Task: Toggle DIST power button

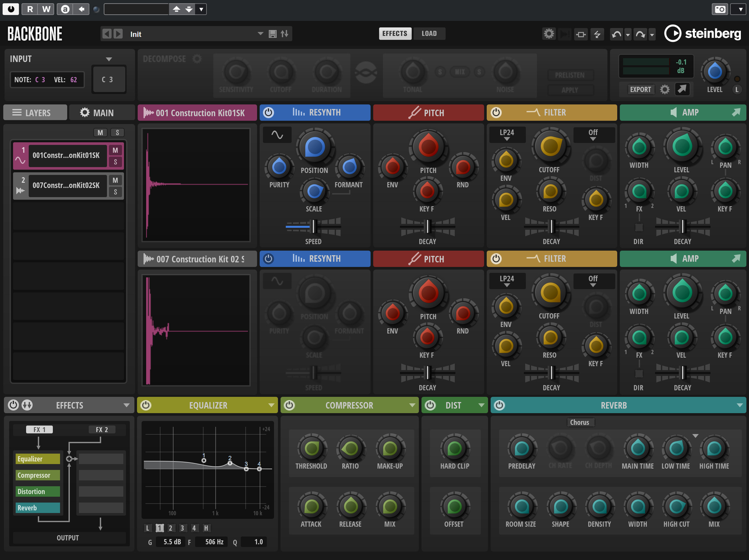Action: pos(430,405)
